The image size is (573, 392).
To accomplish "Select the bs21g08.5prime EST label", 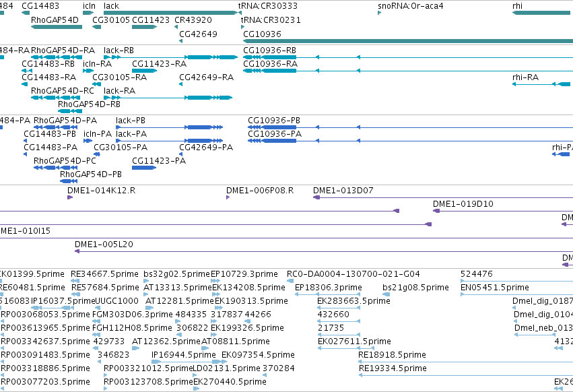I will (416, 288).
